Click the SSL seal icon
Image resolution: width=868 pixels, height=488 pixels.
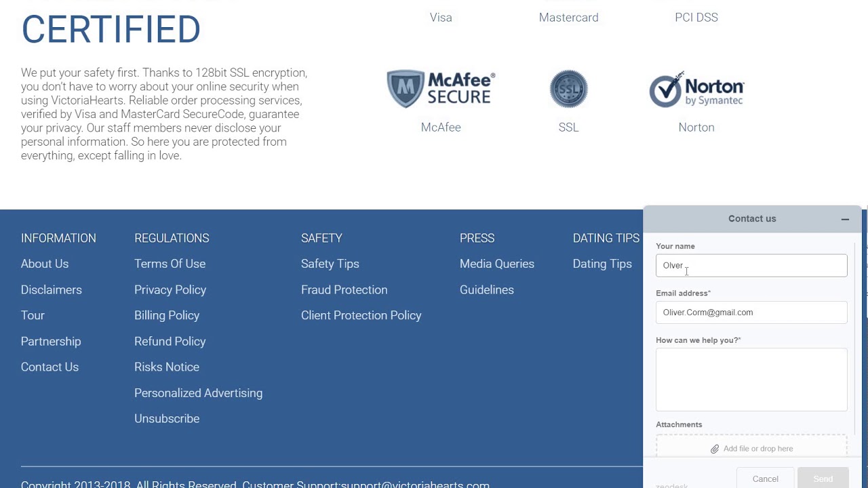(568, 89)
